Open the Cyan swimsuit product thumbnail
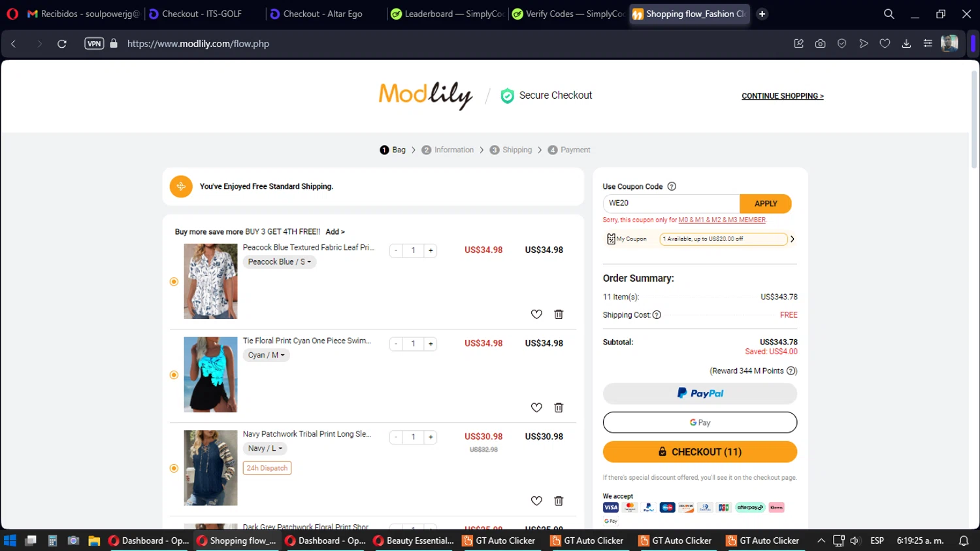The image size is (980, 551). click(x=210, y=375)
